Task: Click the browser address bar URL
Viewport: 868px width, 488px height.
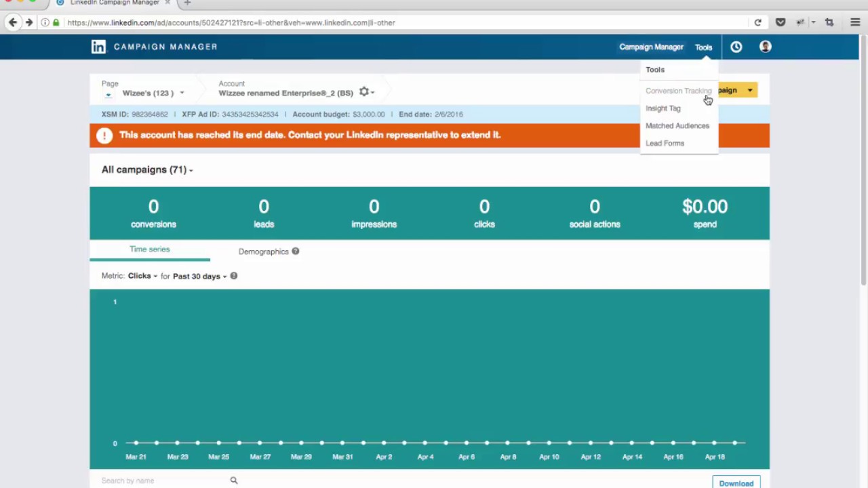Action: (x=231, y=22)
